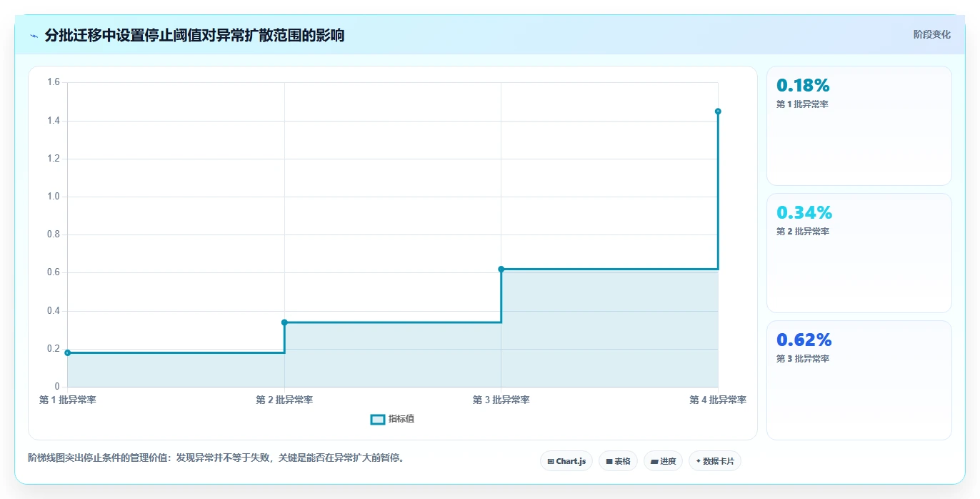This screenshot has width=980, height=499.
Task: Click the footer note starting 阶梯线图突出停止条件
Action: click(216, 458)
